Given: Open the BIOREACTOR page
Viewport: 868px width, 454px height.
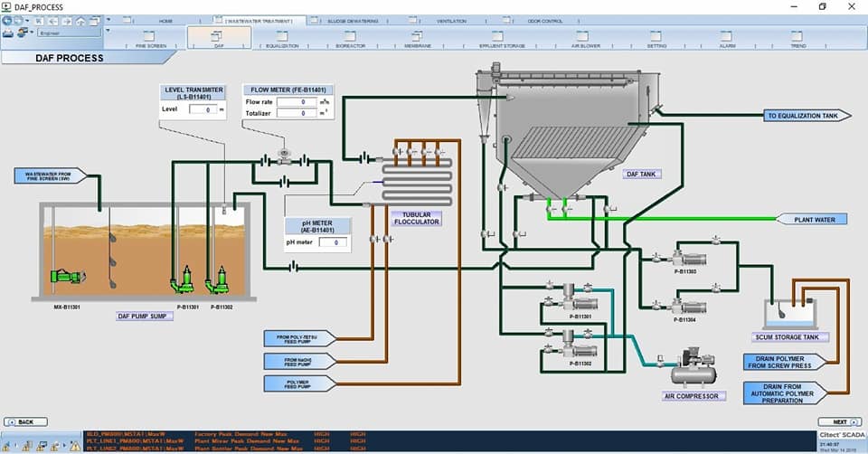Looking at the screenshot, I should pos(351,39).
